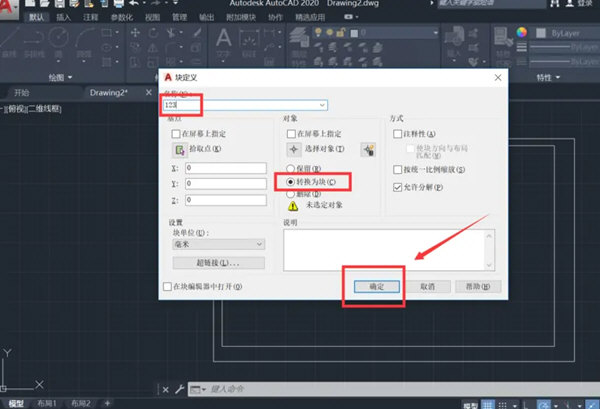Open the quick select icon beside 选择对象
This screenshot has width=600, height=409.
pyautogui.click(x=368, y=149)
